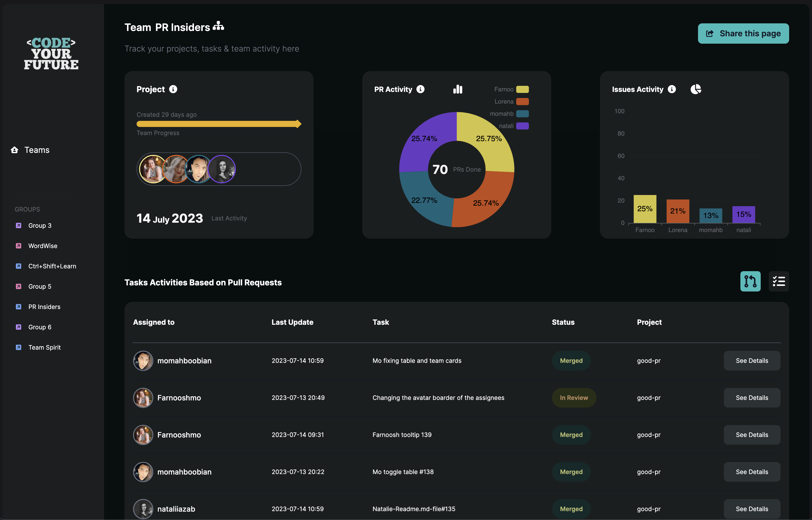
Task: Open the Project info tooltip icon
Action: point(173,89)
